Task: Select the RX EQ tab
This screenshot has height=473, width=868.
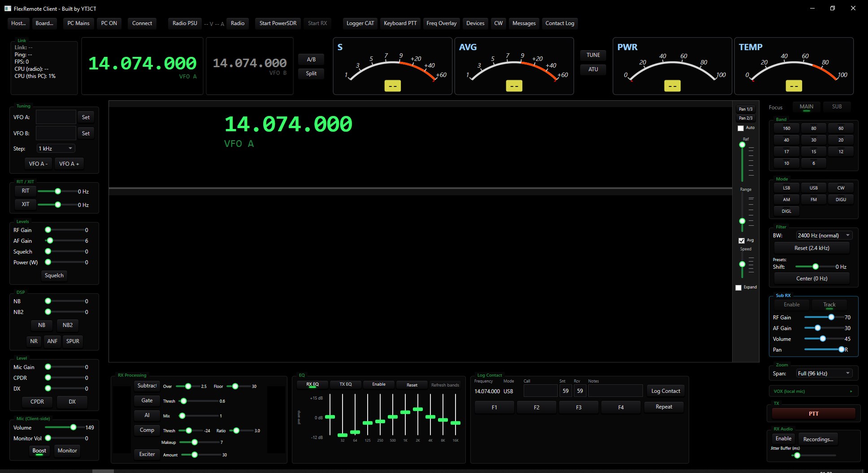Action: 312,384
